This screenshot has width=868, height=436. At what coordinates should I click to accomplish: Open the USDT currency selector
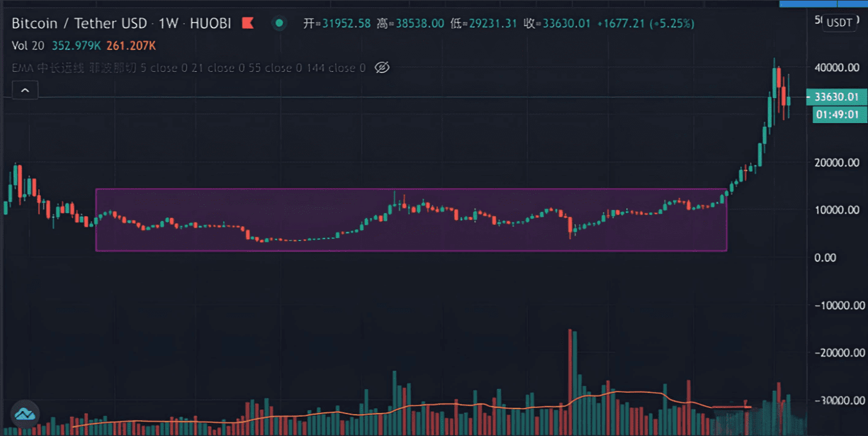[x=839, y=23]
